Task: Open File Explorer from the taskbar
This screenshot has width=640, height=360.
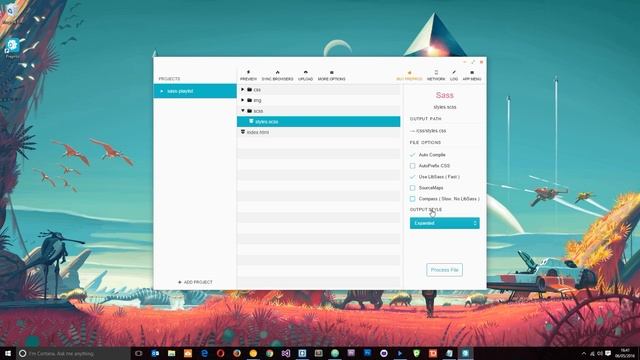Action: click(171, 353)
